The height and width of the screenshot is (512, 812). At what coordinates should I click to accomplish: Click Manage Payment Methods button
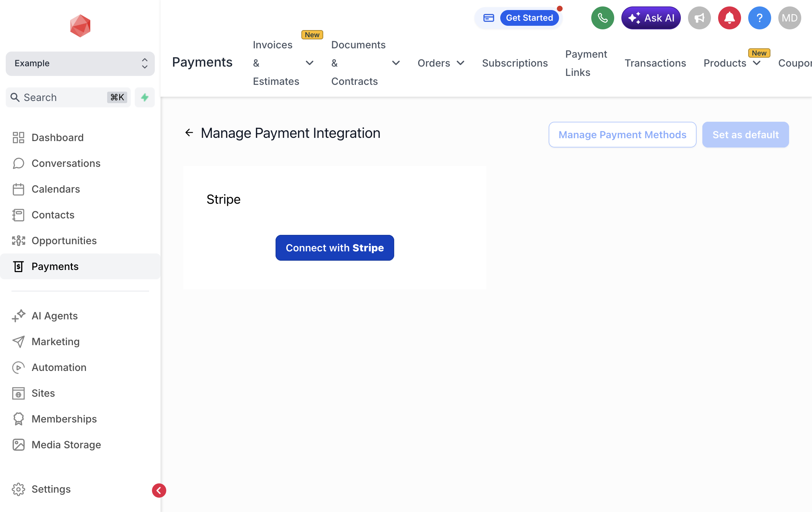click(x=622, y=135)
